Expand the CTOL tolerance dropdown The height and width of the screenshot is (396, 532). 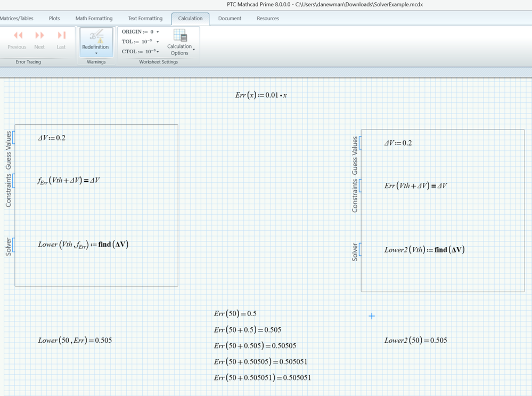(158, 52)
